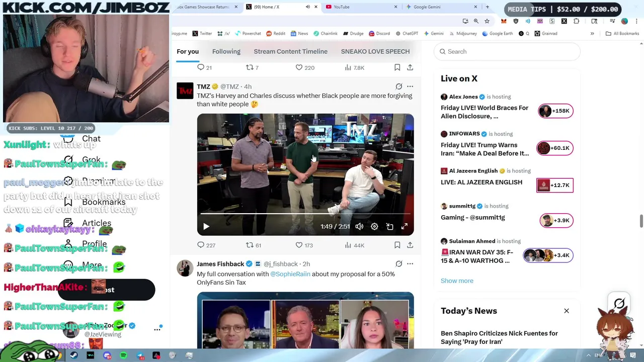Bookmark the TMZ post
Viewport: 644px width, 362px height.
point(397,245)
